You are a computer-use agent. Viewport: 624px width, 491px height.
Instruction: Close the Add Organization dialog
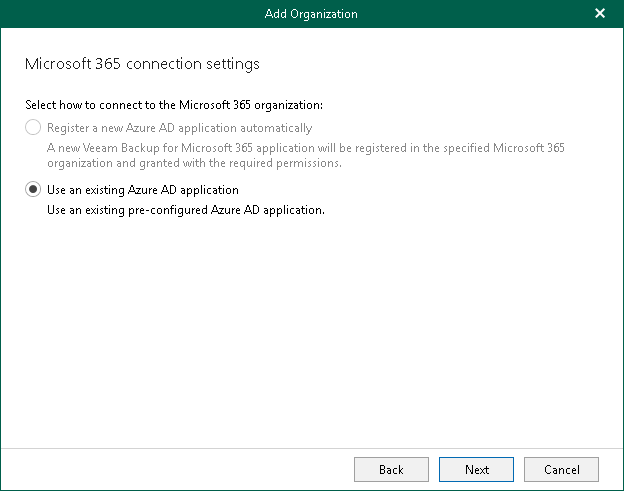[599, 14]
